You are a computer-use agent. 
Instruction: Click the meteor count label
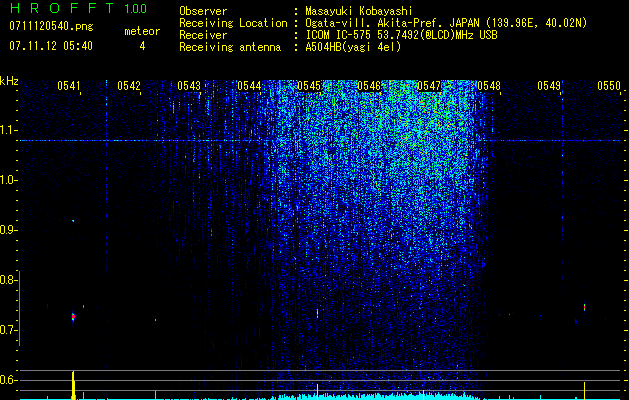point(142,31)
